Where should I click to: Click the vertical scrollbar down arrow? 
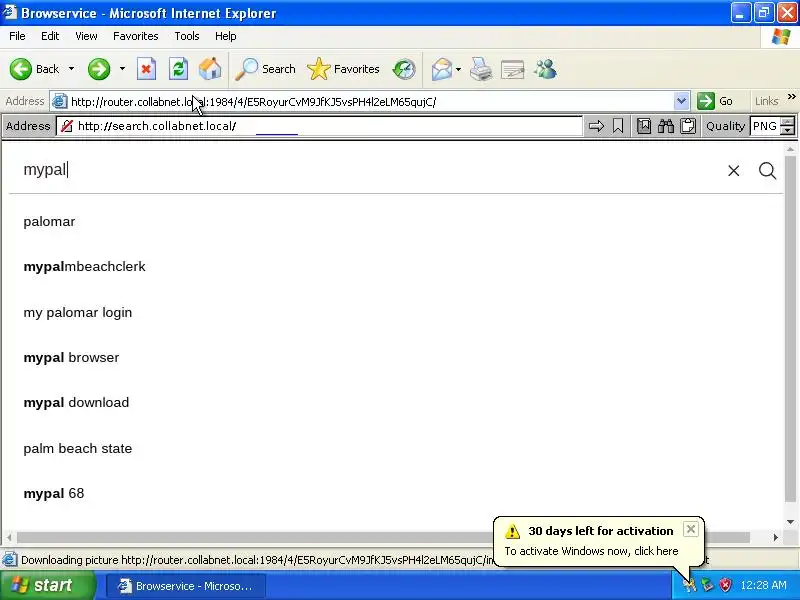pyautogui.click(x=790, y=522)
